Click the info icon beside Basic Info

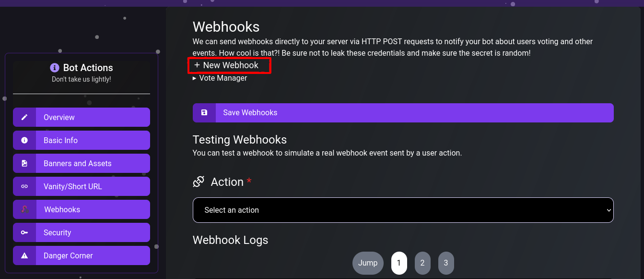(24, 140)
